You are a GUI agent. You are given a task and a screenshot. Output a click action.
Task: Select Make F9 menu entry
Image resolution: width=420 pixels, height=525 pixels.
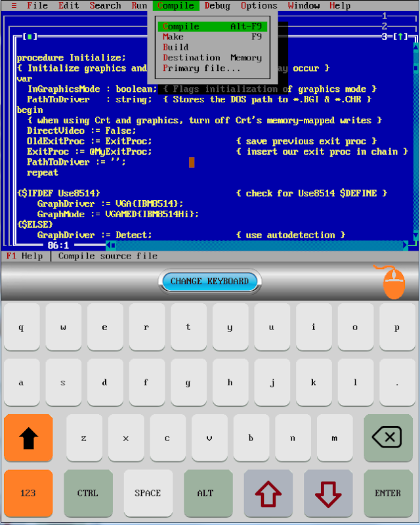[213, 37]
